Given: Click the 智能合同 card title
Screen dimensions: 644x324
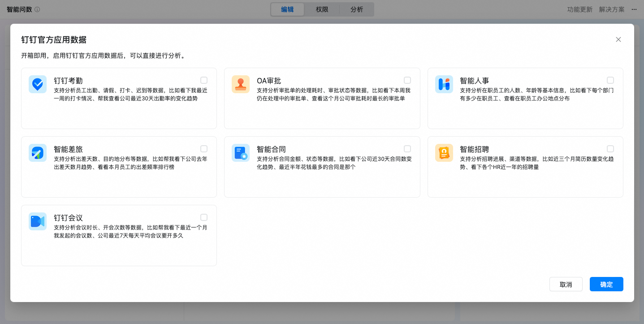Looking at the screenshot, I should pyautogui.click(x=271, y=150).
